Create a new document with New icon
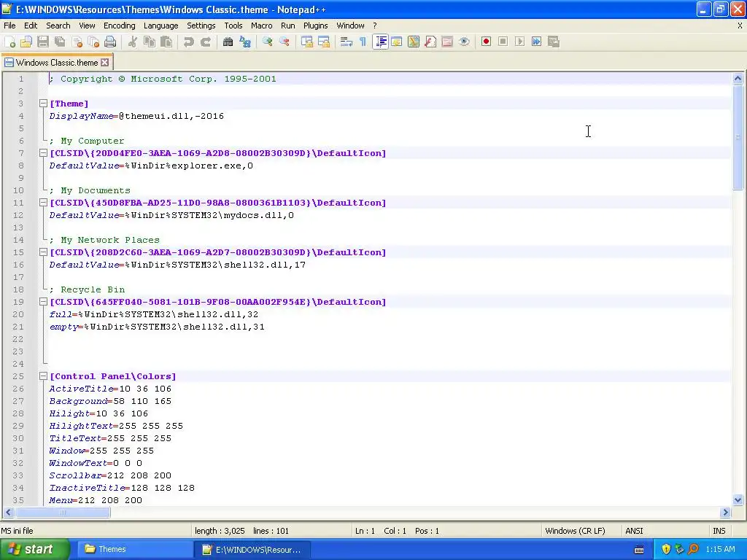 coord(9,42)
